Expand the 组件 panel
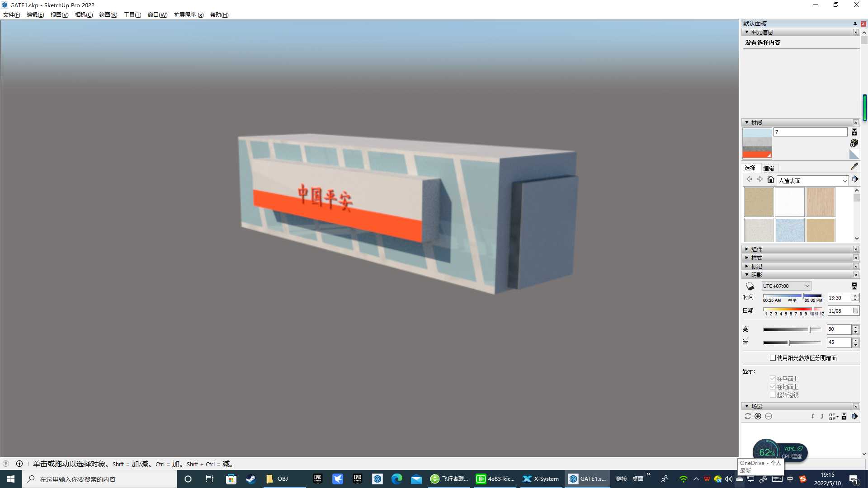Image resolution: width=868 pixels, height=488 pixels. click(x=747, y=249)
